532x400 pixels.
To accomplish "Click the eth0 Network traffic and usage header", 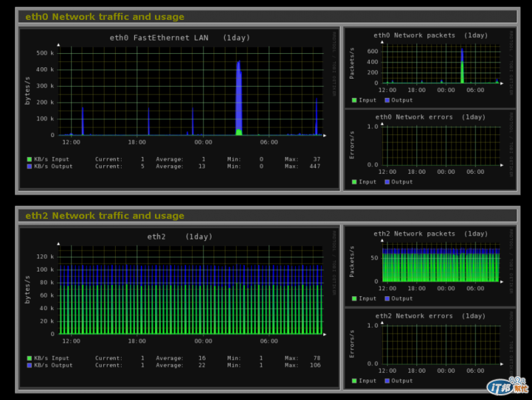I will [x=267, y=17].
